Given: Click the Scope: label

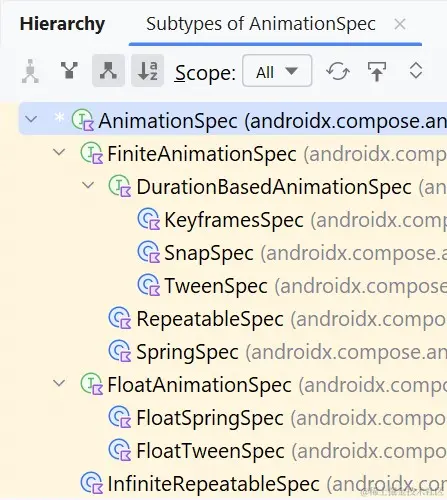Looking at the screenshot, I should 205,73.
